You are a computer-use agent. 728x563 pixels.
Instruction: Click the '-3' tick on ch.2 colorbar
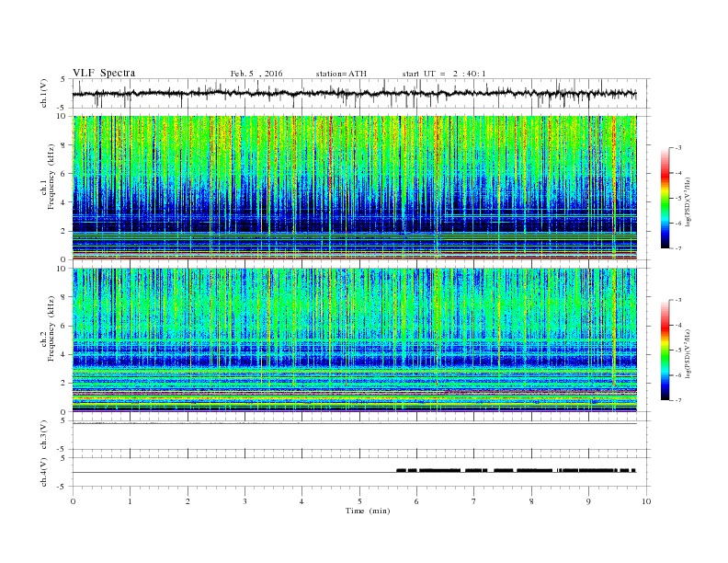tap(678, 300)
